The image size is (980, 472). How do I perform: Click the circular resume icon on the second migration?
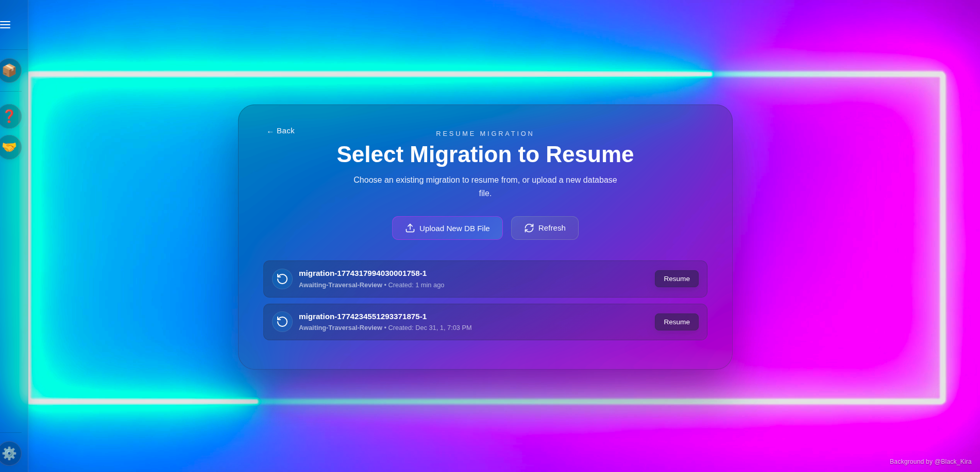point(282,322)
